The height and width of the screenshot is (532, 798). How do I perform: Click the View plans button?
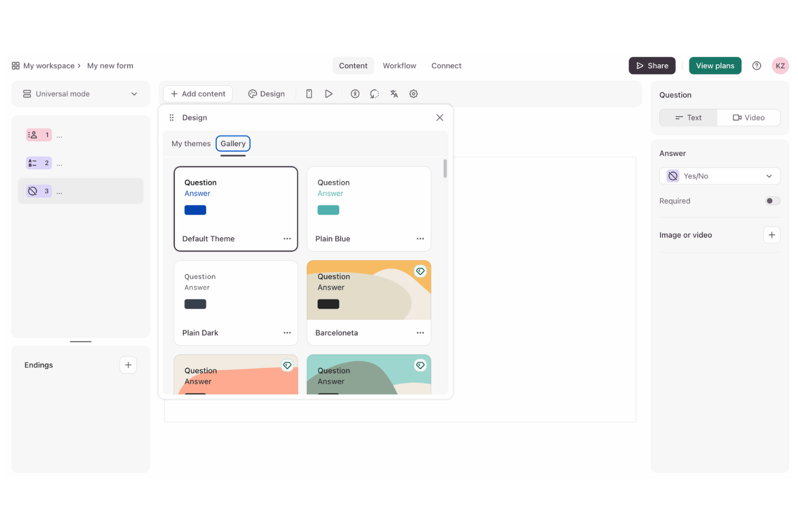[715, 66]
